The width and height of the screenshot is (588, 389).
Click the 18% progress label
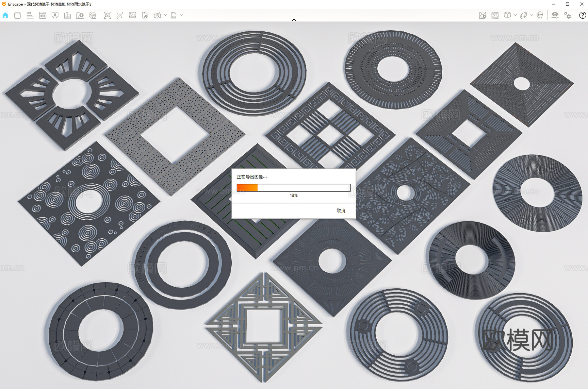click(x=293, y=195)
